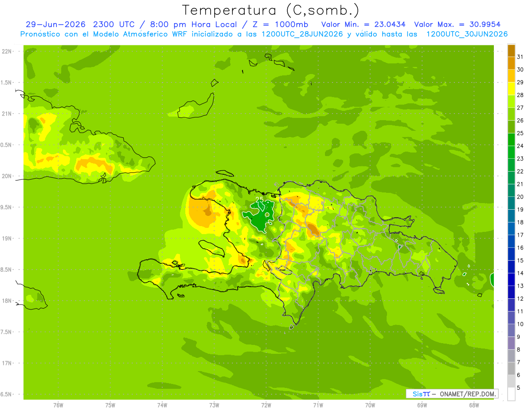Click the "20N" latitude label

click(x=7, y=176)
